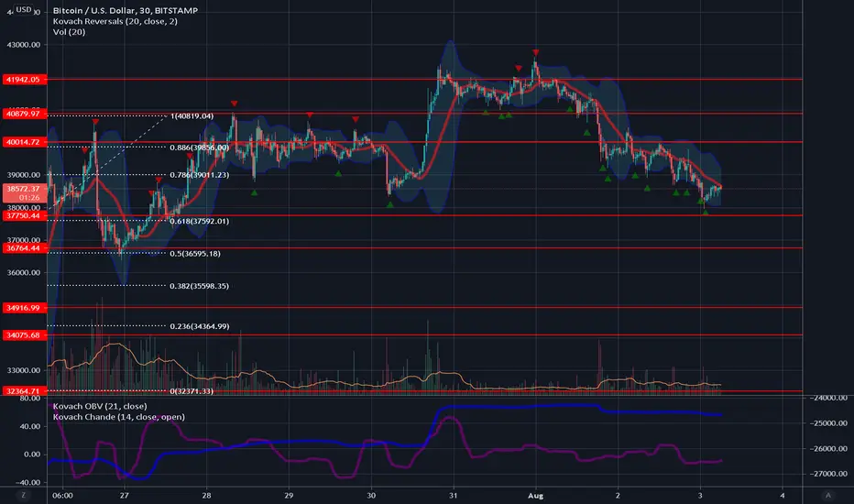Image resolution: width=854 pixels, height=504 pixels.
Task: Click the 06:00 time axis label
Action: click(x=62, y=495)
